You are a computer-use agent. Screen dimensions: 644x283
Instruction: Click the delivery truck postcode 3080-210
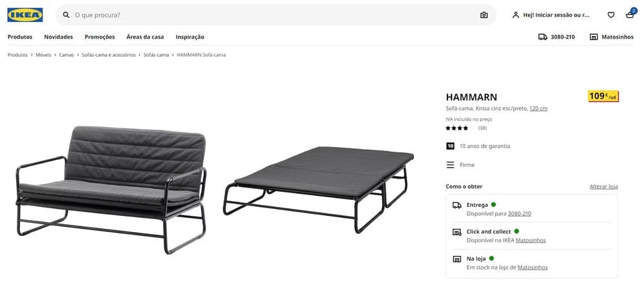556,37
